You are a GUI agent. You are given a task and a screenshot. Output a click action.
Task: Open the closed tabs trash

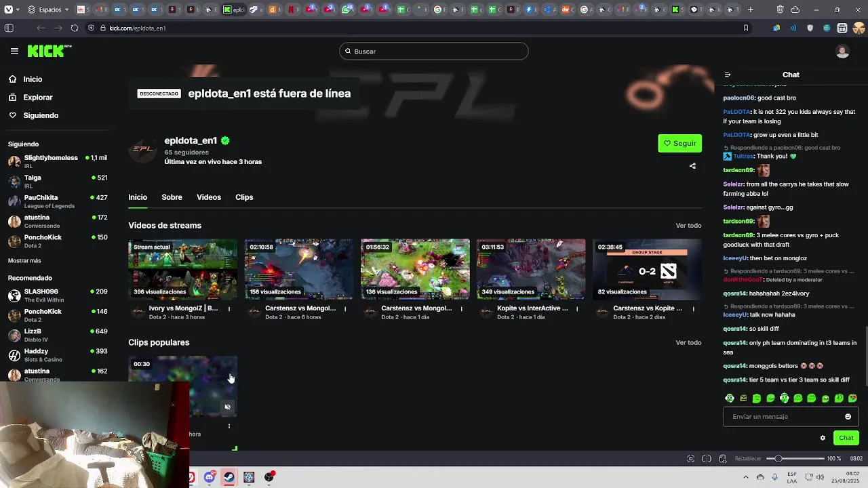[781, 9]
